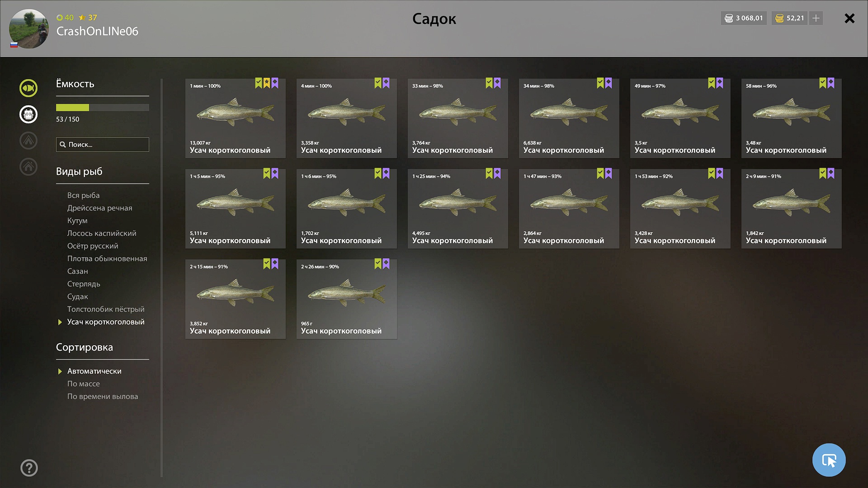Filter fish list by Сазан

tap(78, 271)
